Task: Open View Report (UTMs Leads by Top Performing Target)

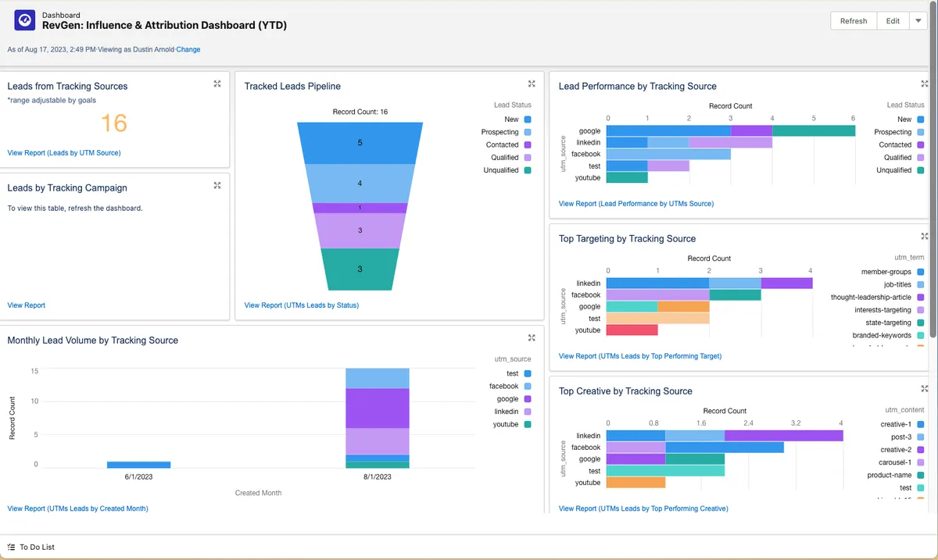Action: 640,356
